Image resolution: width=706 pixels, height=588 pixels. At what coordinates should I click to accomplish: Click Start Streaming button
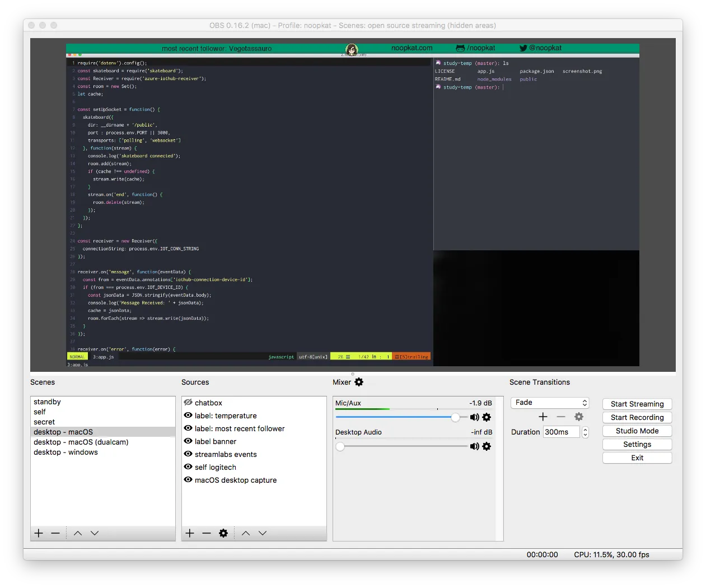[637, 404]
